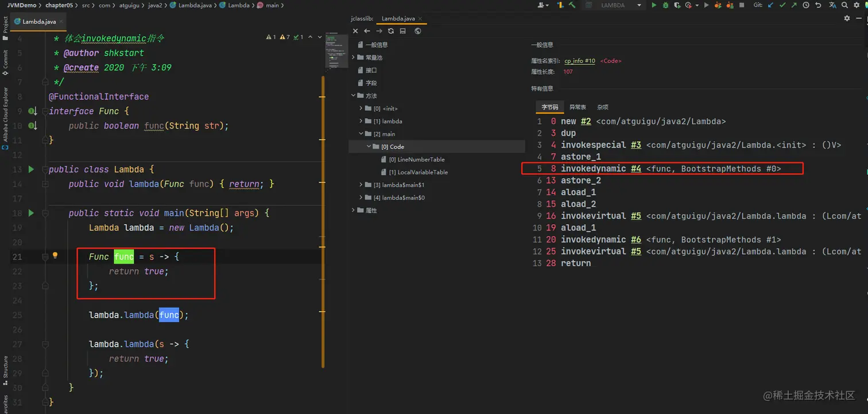Open the LAMBDA run configuration dropdown
Image resolution: width=868 pixels, height=414 pixels.
click(614, 5)
